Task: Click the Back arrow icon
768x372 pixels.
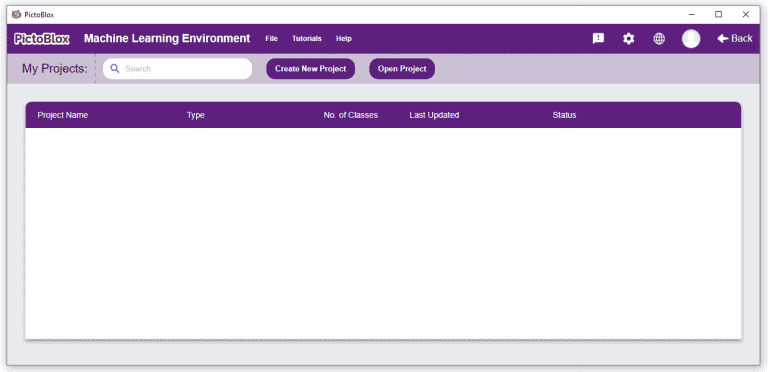Action: click(722, 39)
